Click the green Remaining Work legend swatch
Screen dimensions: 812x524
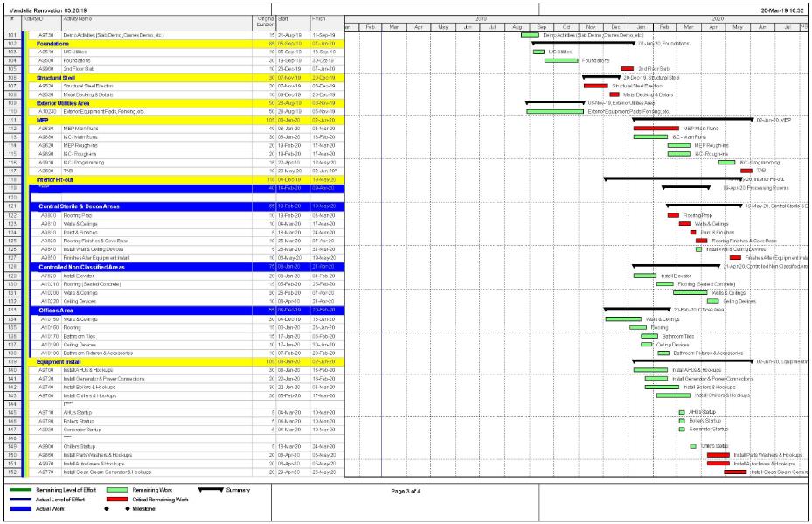tap(117, 491)
